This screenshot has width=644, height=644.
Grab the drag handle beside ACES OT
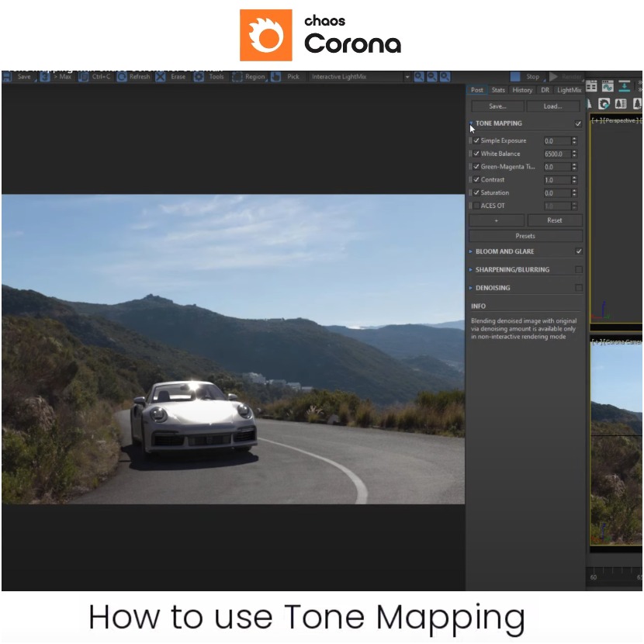[x=470, y=206]
